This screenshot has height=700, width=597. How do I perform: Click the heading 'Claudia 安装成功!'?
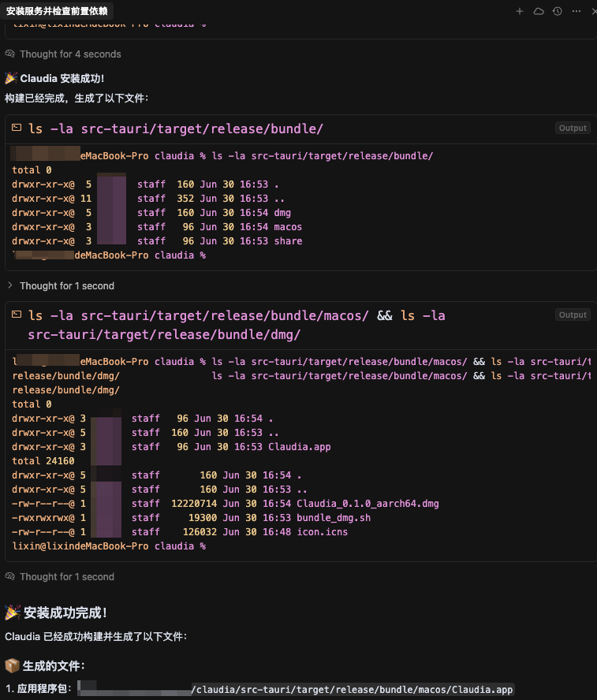coord(62,79)
